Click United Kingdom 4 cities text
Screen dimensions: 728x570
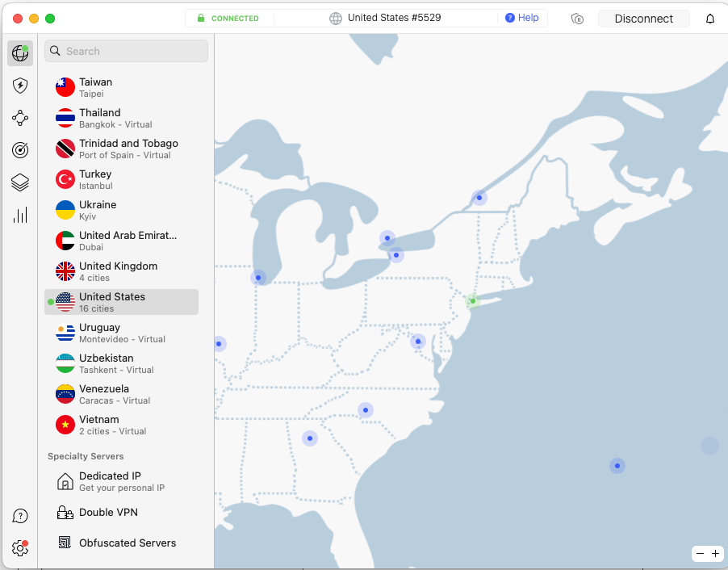(119, 271)
